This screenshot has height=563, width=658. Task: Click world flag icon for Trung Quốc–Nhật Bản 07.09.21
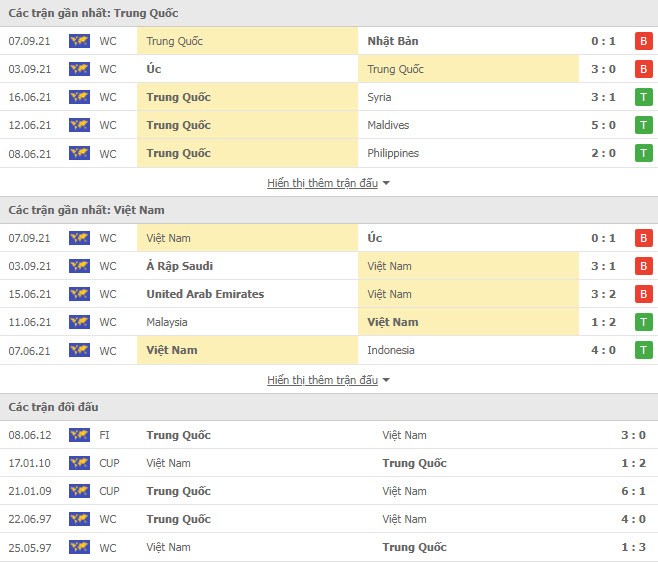[x=79, y=41]
